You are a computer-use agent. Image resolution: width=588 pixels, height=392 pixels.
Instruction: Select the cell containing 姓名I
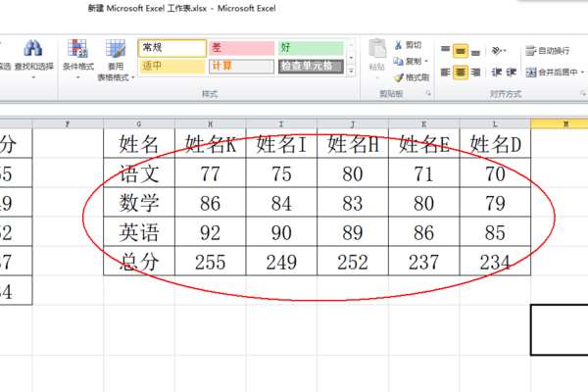point(281,143)
